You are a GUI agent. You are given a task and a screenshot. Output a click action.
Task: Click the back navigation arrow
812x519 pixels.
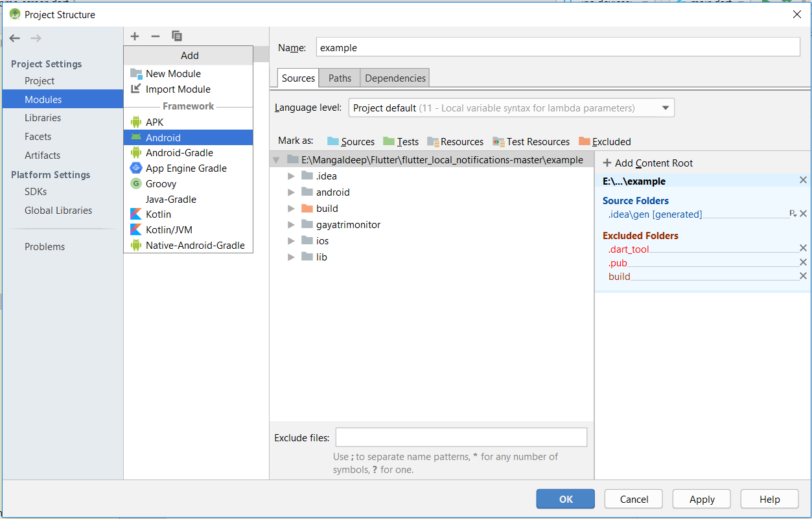click(x=15, y=39)
